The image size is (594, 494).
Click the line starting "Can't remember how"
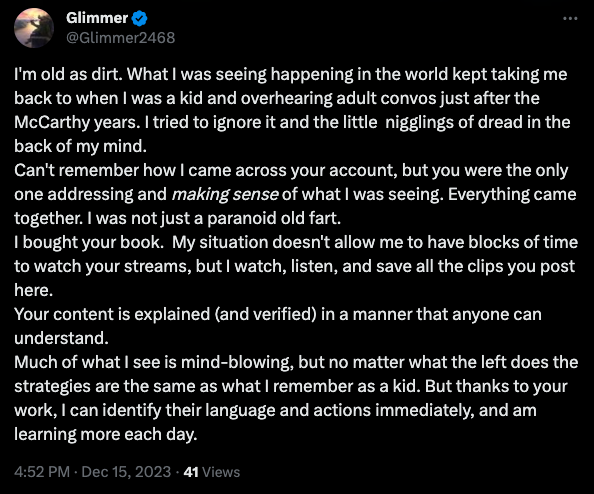(291, 170)
